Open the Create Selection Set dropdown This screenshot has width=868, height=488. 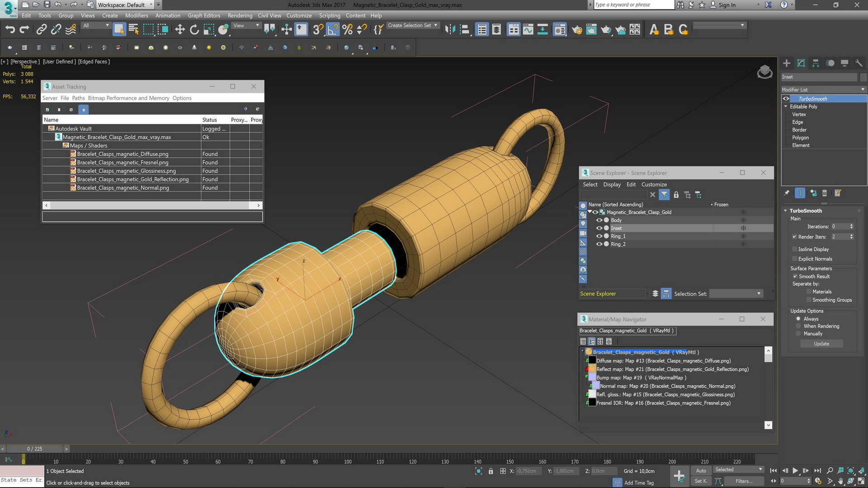point(413,26)
